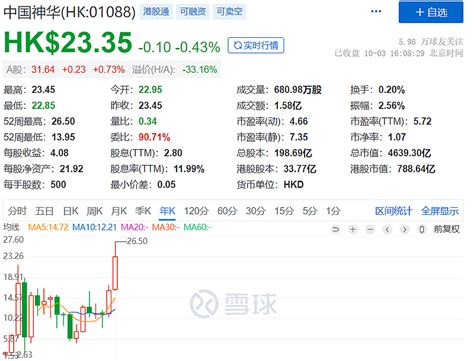Move chart left with the left chevron icon
The height and width of the screenshot is (361, 474).
387,229
